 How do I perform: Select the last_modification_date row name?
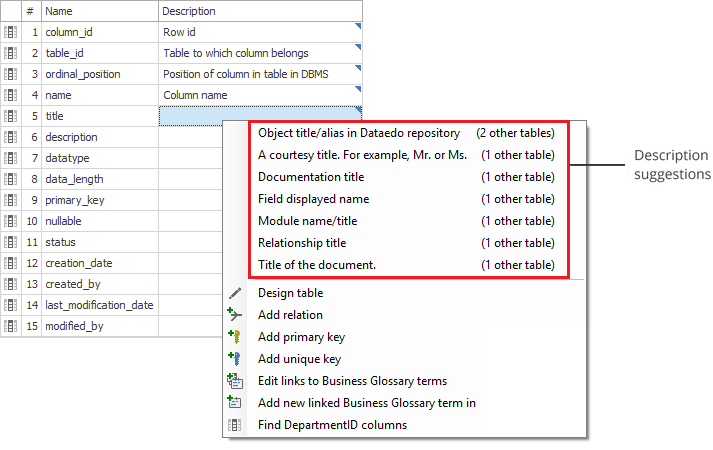tap(99, 305)
